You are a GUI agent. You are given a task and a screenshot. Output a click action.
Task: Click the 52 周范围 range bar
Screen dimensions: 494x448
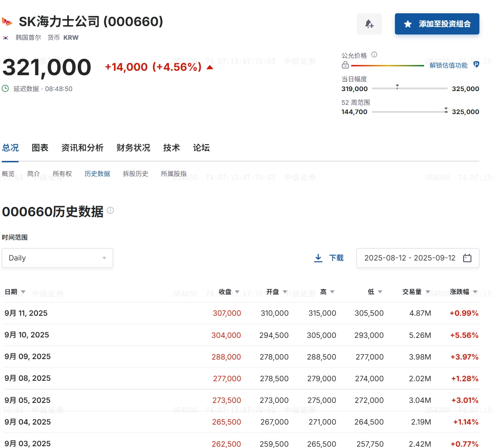click(x=410, y=111)
